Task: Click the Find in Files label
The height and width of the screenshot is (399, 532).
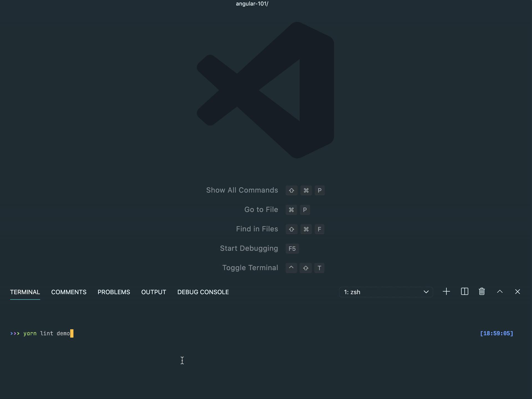Action: coord(257,229)
